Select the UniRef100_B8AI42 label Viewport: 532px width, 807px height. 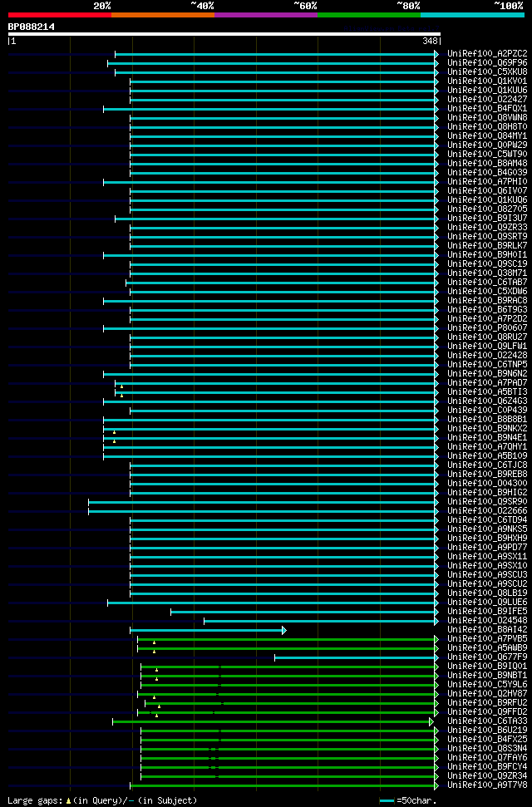tap(487, 630)
